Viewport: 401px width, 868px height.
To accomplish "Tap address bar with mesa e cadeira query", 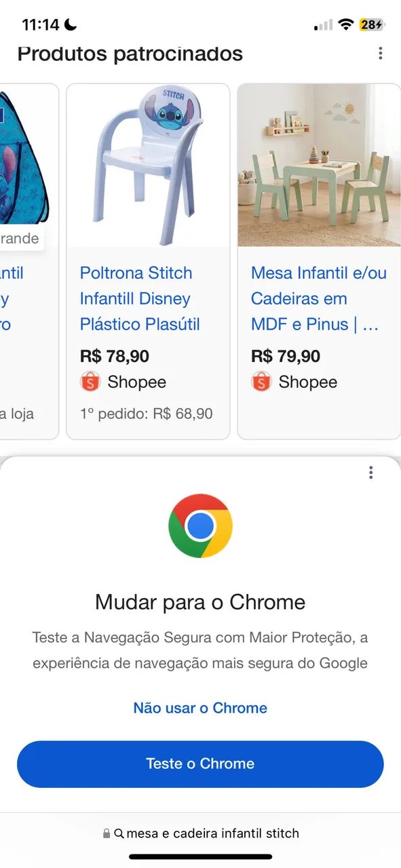I will (200, 833).
